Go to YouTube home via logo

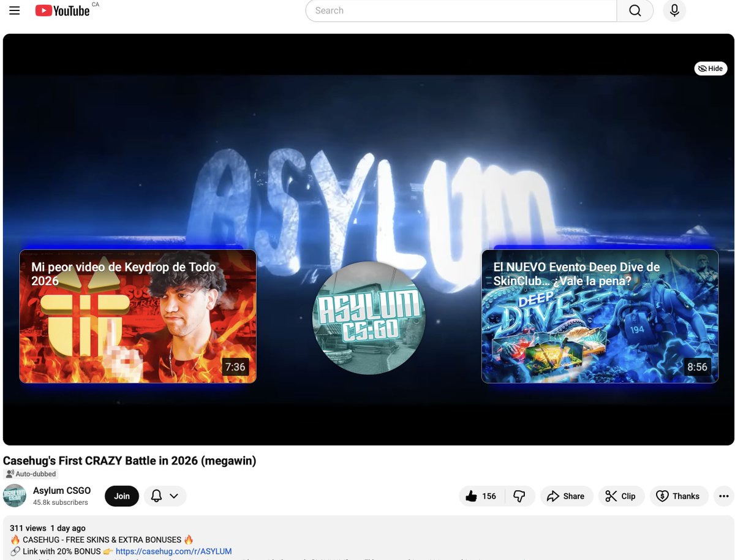62,10
